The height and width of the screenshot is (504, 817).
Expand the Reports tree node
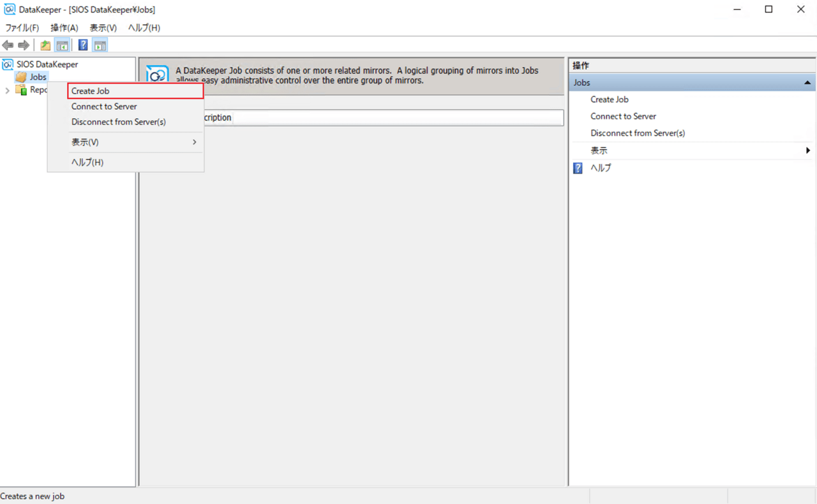tap(7, 91)
